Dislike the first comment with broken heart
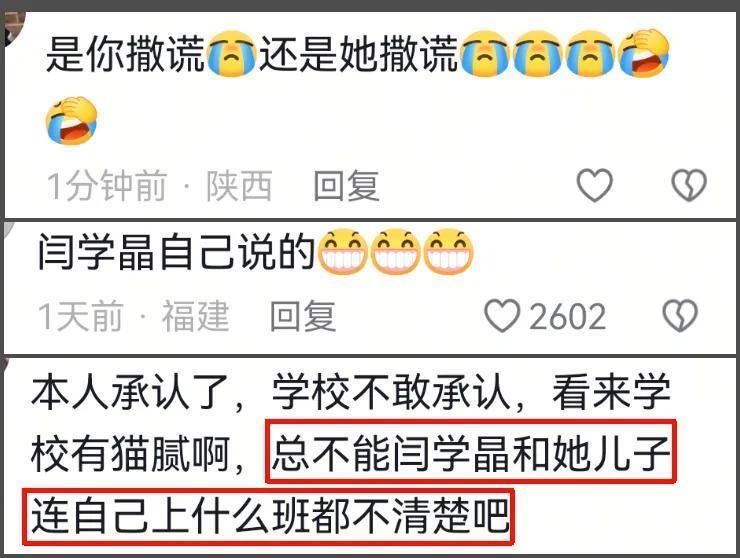Screen dimensions: 740x558 (x=689, y=185)
